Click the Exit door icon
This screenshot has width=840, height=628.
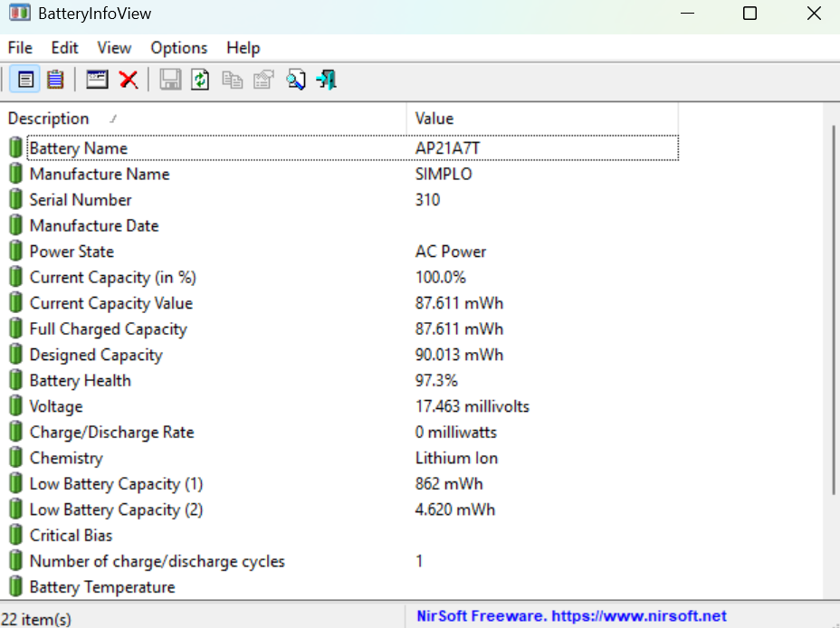[x=326, y=80]
